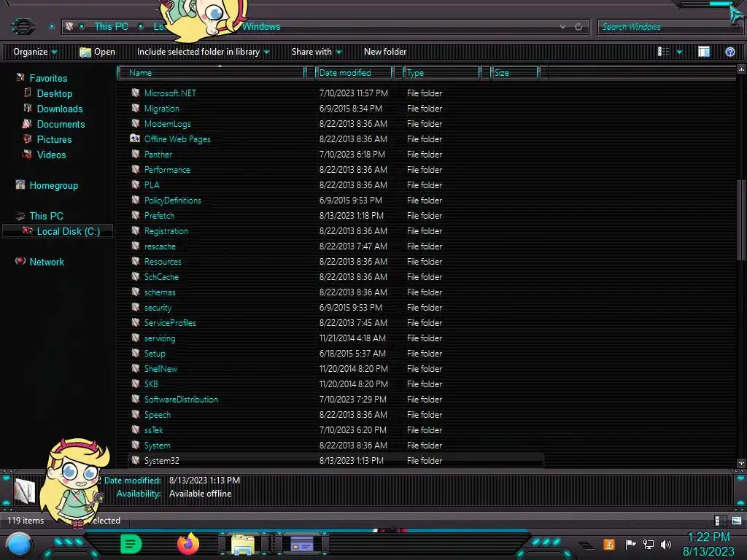Open view options dropdown arrow
Screen dimensions: 747x560
[679, 52]
